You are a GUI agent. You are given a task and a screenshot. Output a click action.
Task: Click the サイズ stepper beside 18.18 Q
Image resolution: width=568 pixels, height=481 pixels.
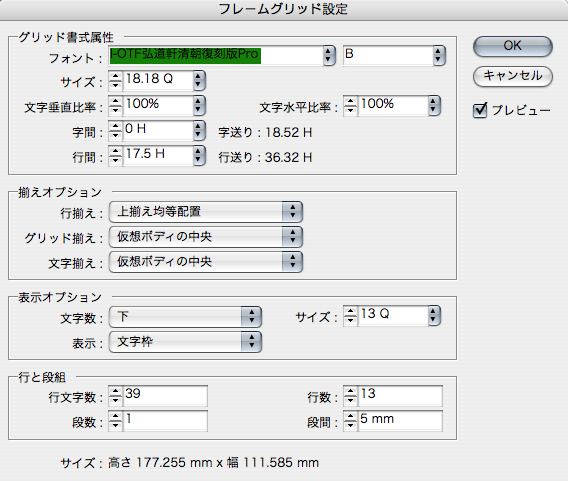pos(116,80)
